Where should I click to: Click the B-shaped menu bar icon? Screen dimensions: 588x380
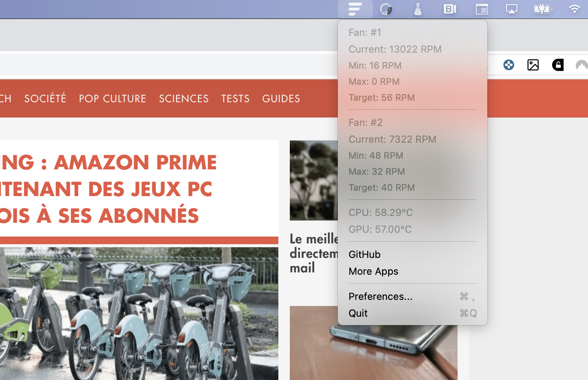coord(450,9)
